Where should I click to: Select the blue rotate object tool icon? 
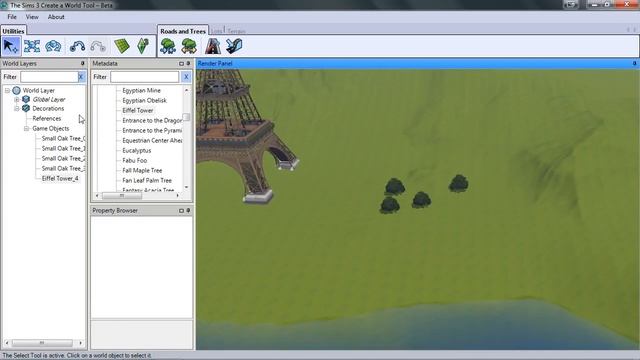(53, 46)
